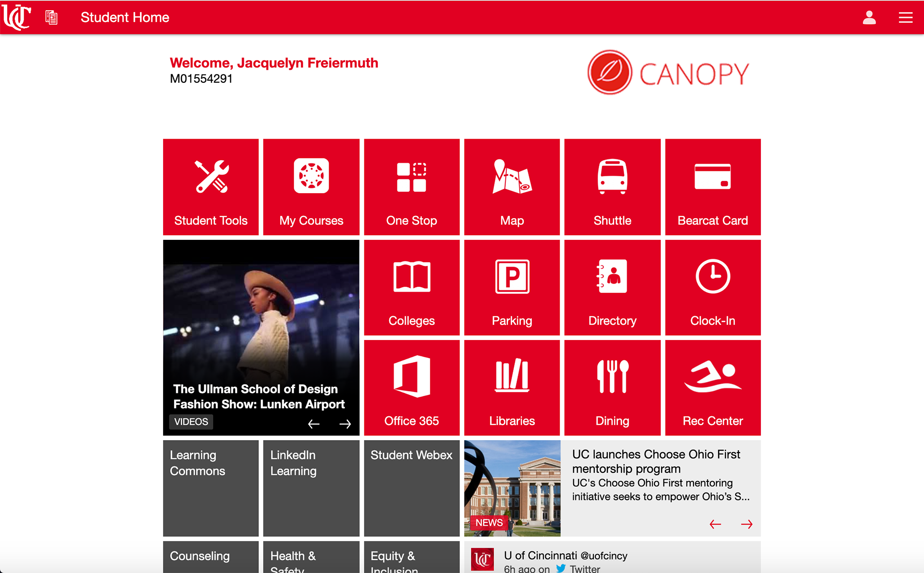
Task: Click the VIDEOS label tag
Action: pos(191,422)
